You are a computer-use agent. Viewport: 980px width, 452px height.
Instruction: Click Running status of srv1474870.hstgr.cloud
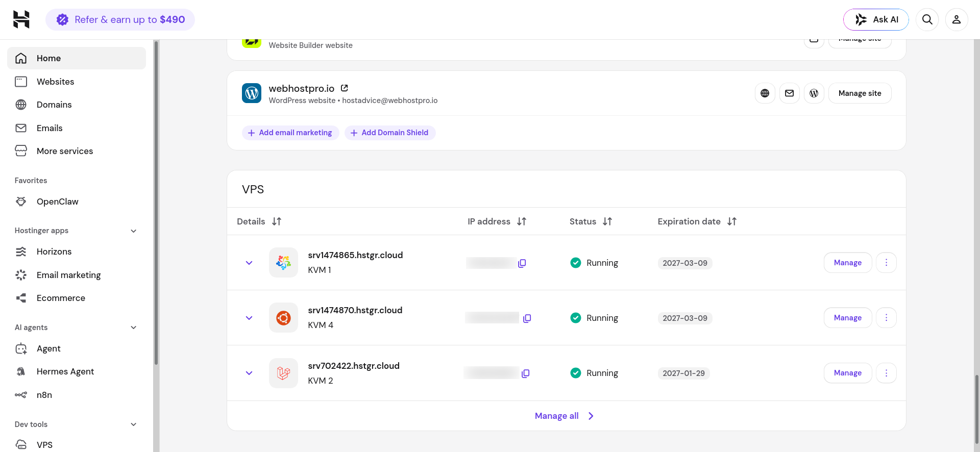(594, 318)
